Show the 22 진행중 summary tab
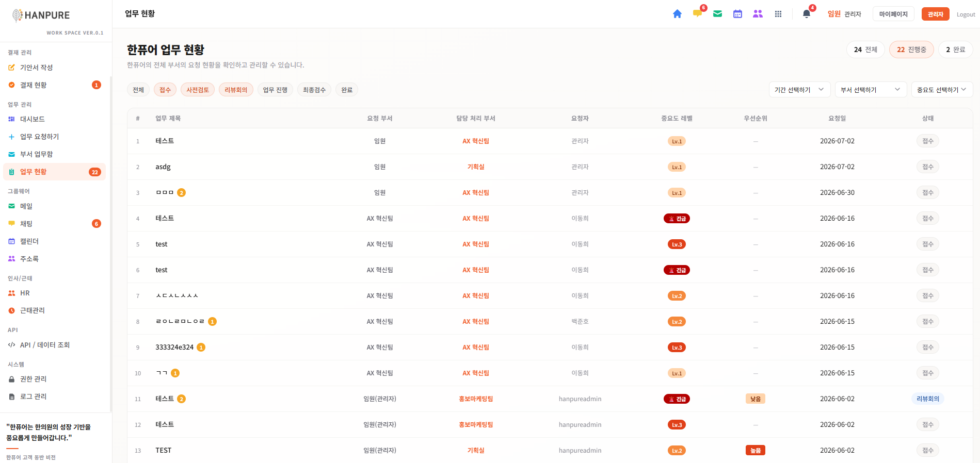 911,49
